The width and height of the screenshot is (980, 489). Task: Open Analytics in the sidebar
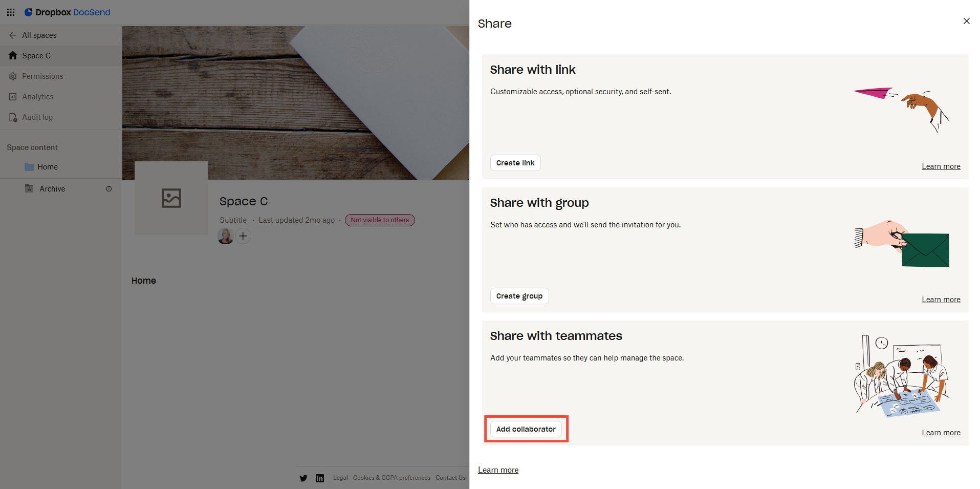tap(37, 97)
